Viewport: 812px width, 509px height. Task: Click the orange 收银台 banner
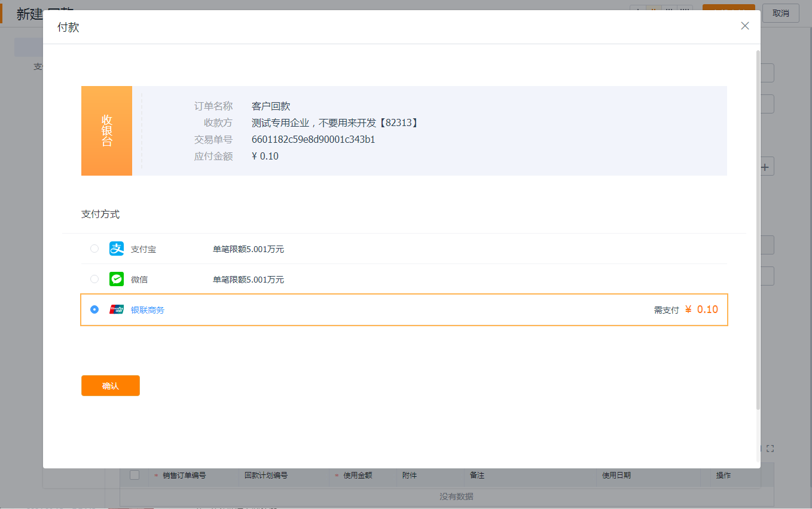[x=106, y=131]
